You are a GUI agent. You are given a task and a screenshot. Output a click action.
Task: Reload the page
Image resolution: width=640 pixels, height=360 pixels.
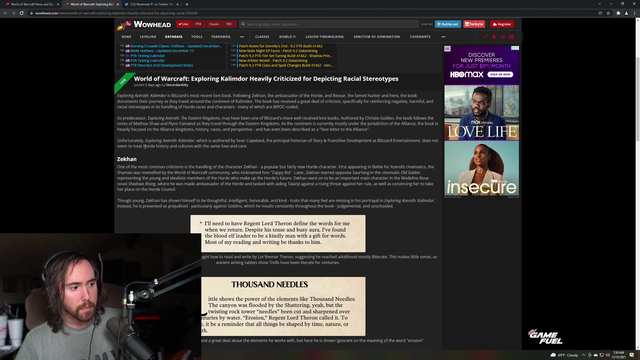[x=22, y=13]
